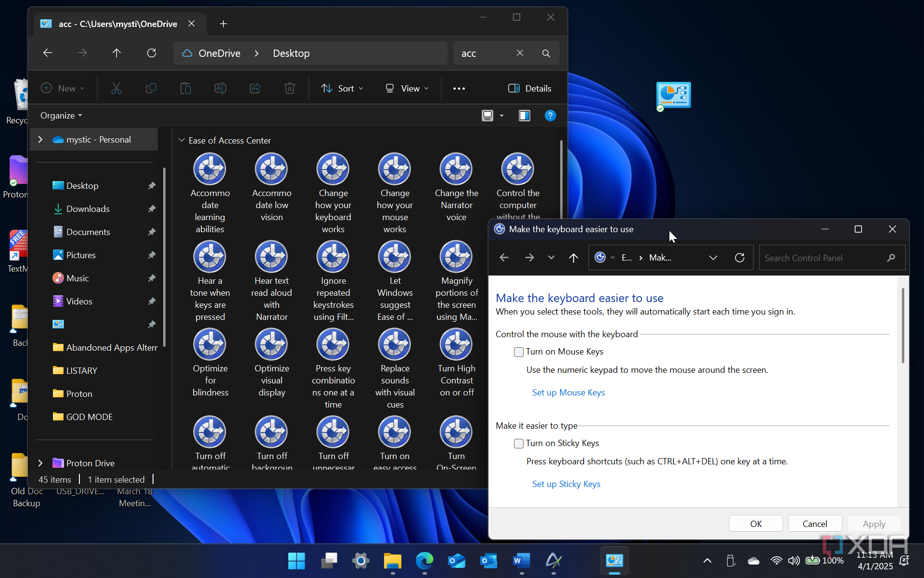Open 'Optimize for blindness' item
The width and height of the screenshot is (924, 578).
pyautogui.click(x=210, y=363)
